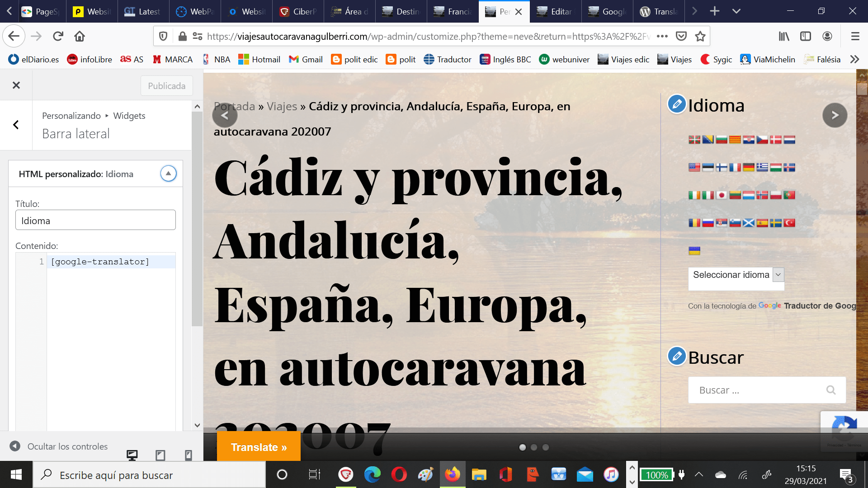Open Firefox application menu
Image resolution: width=868 pixels, height=488 pixels.
coord(855,36)
